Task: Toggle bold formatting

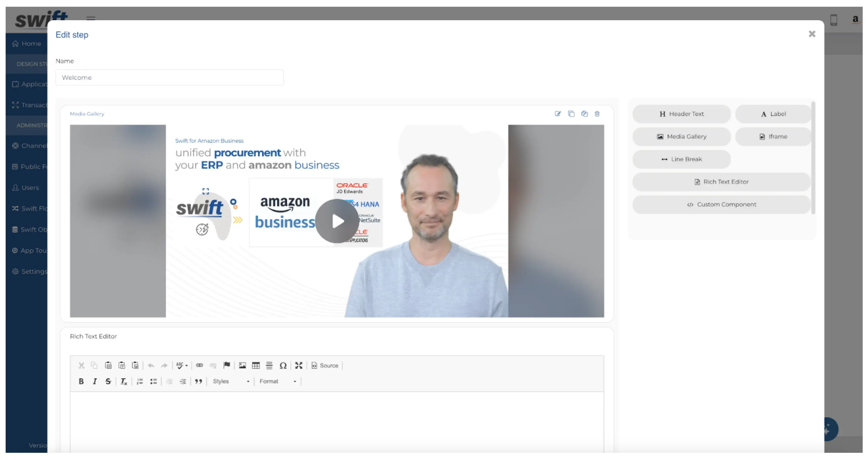Action: (x=81, y=381)
